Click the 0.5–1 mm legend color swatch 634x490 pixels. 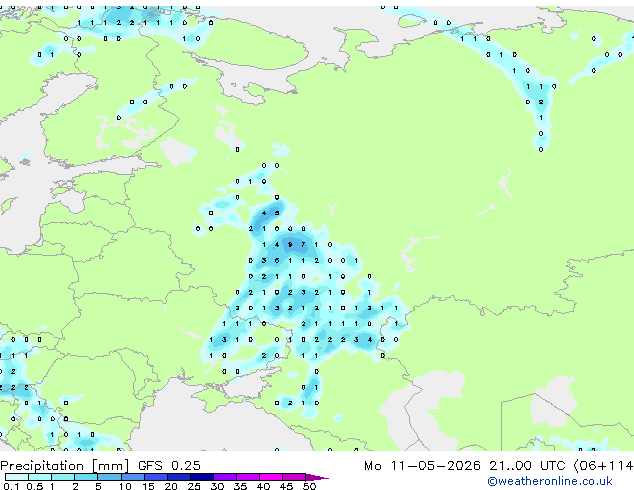[x=40, y=477]
